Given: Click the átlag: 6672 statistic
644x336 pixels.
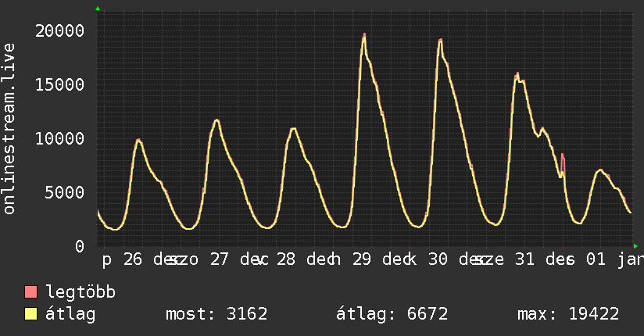Looking at the screenshot, I should pyautogui.click(x=392, y=314).
